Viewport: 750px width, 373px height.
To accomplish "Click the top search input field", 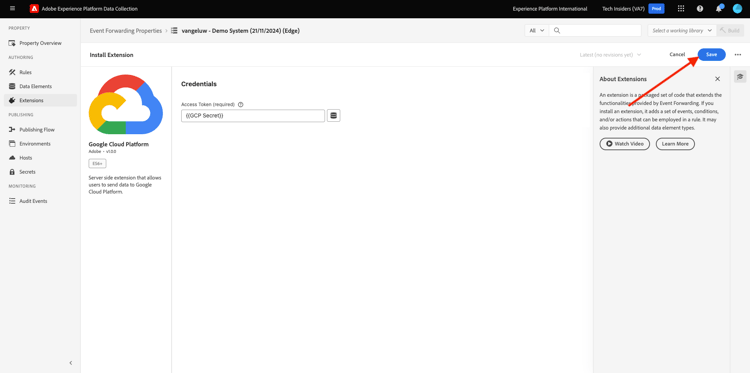I will (x=595, y=31).
